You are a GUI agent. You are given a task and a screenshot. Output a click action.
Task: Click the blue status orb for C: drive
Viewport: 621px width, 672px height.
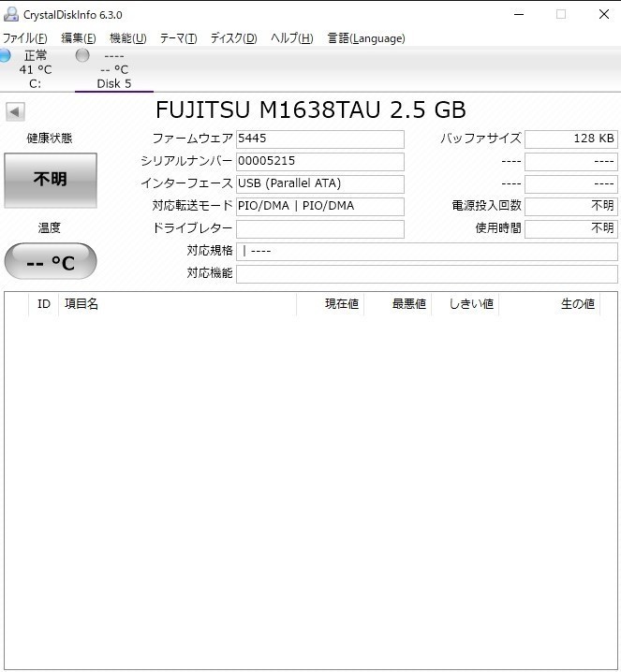pos(5,55)
